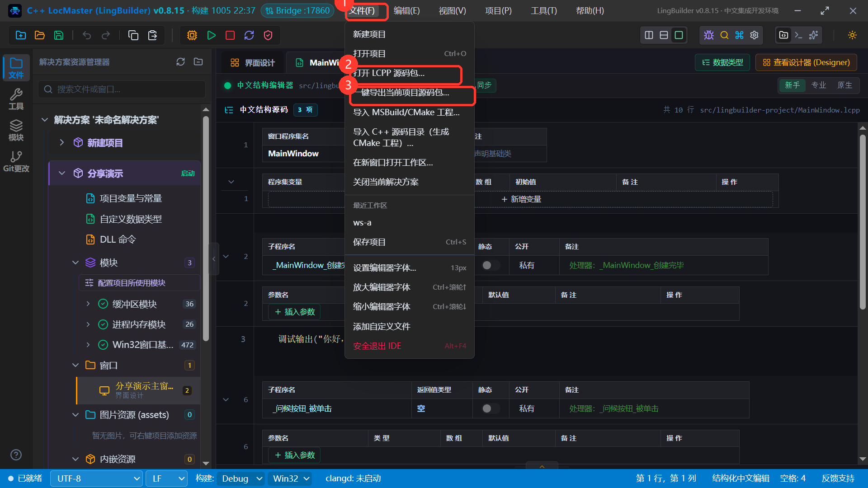Open the 编辑(E) menu
Screen dimensions: 868x488
coord(406,11)
